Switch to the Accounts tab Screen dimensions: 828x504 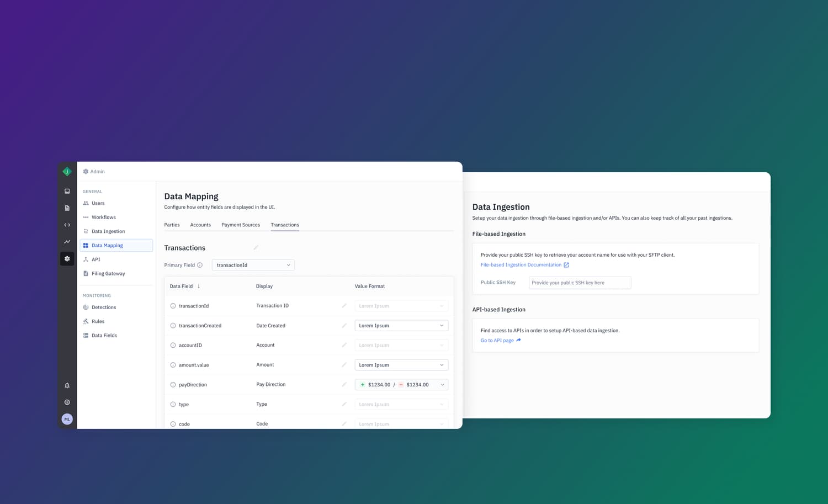pyautogui.click(x=200, y=225)
